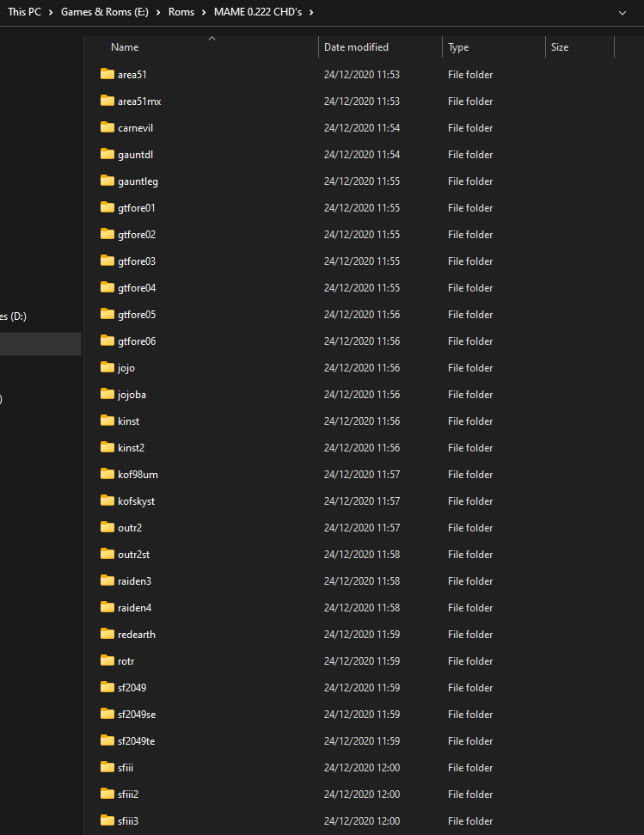
Task: Click the kinst2 folder icon
Action: tap(107, 447)
